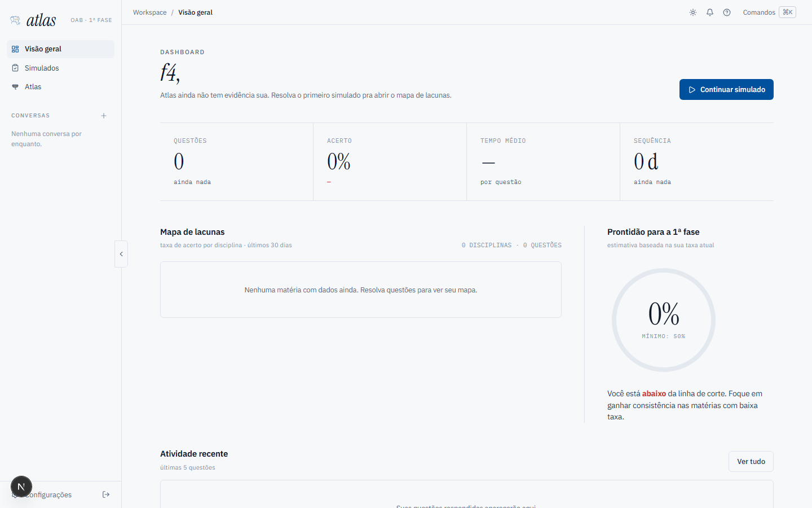This screenshot has width=812, height=508.
Task: Click Ver tudo in Atividade recente
Action: pos(751,462)
